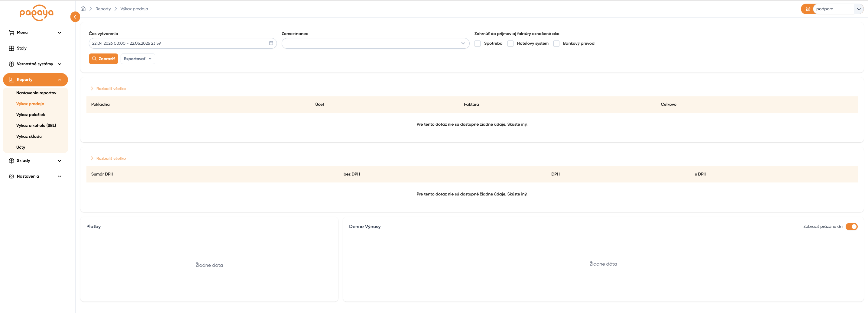Image resolution: width=868 pixels, height=313 pixels.
Task: Click the Denne Výnosy panel title
Action: click(x=364, y=226)
